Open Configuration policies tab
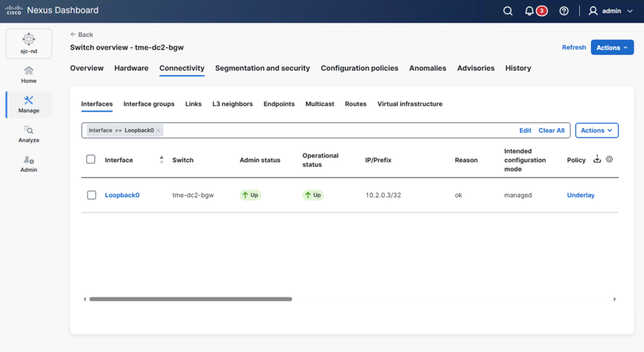Screen dimensions: 644x352 [x=359, y=68]
